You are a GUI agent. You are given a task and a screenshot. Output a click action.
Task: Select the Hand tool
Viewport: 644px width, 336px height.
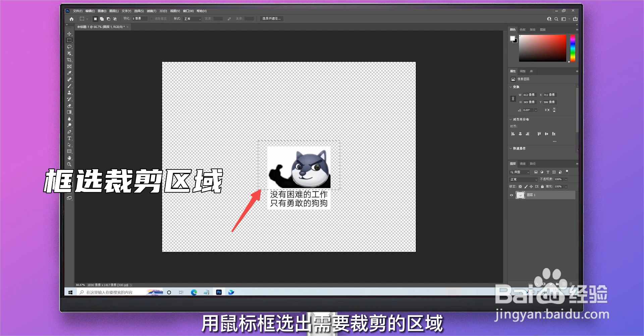coord(69,158)
